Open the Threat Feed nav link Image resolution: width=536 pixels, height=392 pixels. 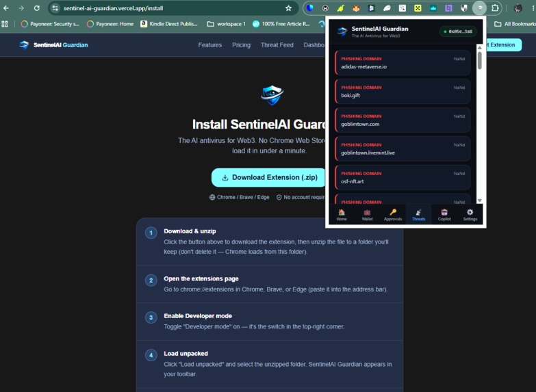click(277, 44)
